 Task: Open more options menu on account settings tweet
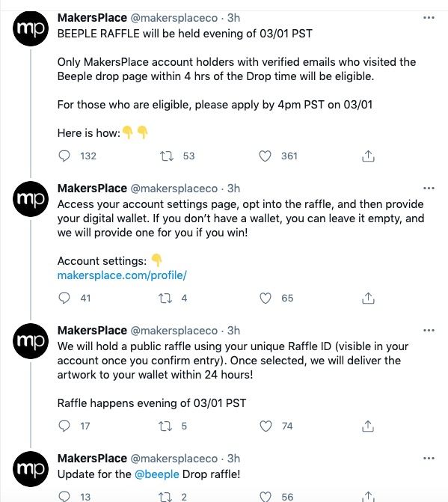[x=429, y=189]
